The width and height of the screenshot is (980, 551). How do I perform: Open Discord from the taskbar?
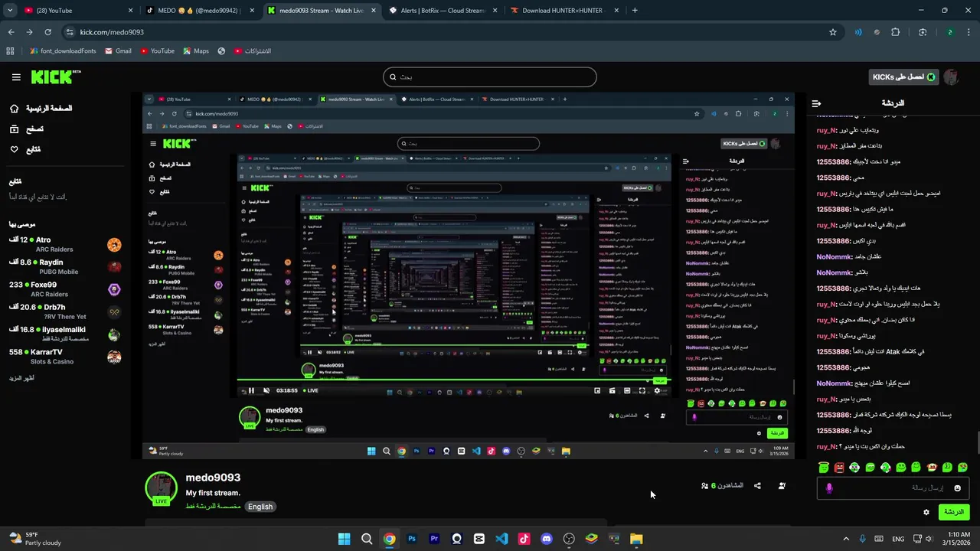[x=547, y=539]
